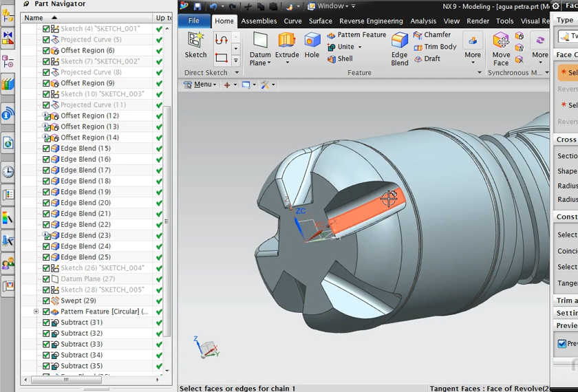The width and height of the screenshot is (578, 392).
Task: Toggle the Swept (29) feature checkbox
Action: point(46,301)
